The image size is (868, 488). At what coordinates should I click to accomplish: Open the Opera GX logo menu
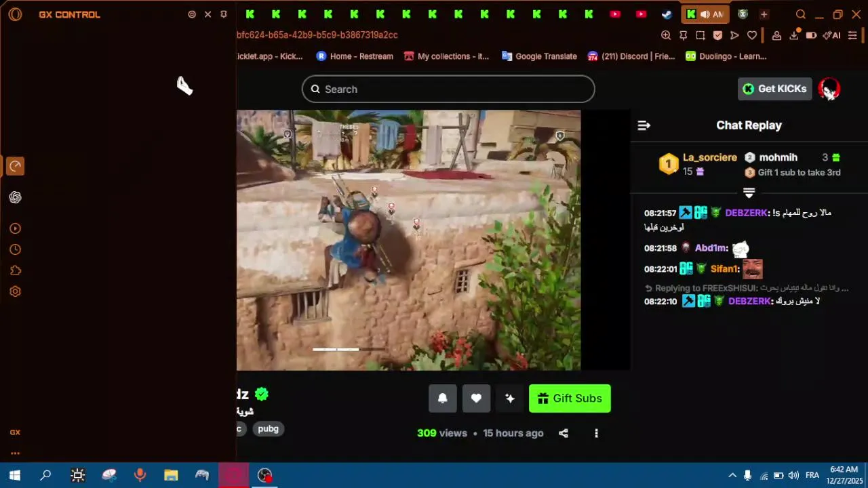[15, 14]
